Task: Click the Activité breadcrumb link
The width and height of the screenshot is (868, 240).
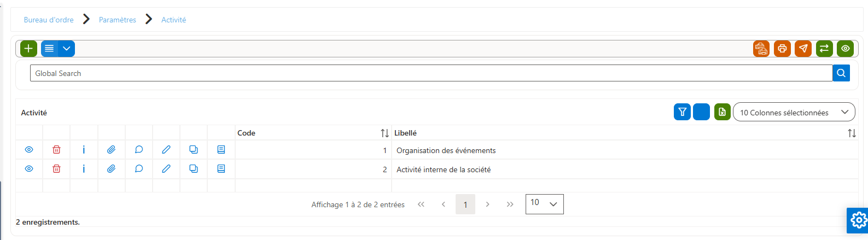Action: (x=173, y=20)
